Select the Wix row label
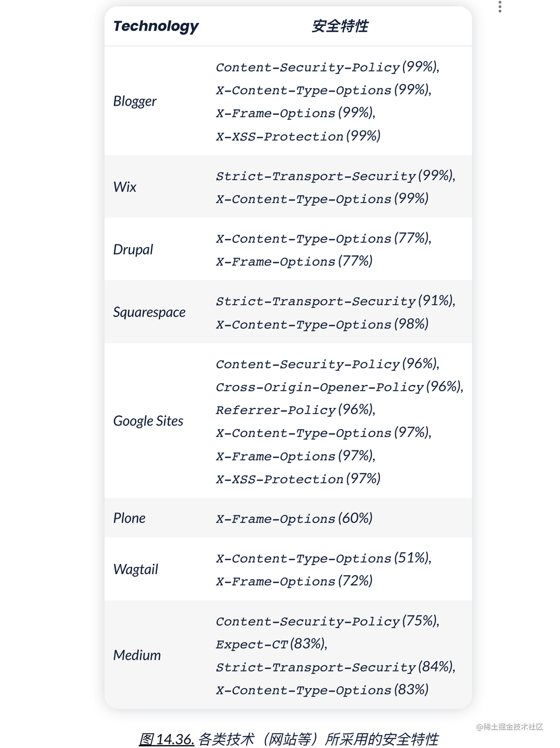This screenshot has width=560, height=748. (125, 187)
